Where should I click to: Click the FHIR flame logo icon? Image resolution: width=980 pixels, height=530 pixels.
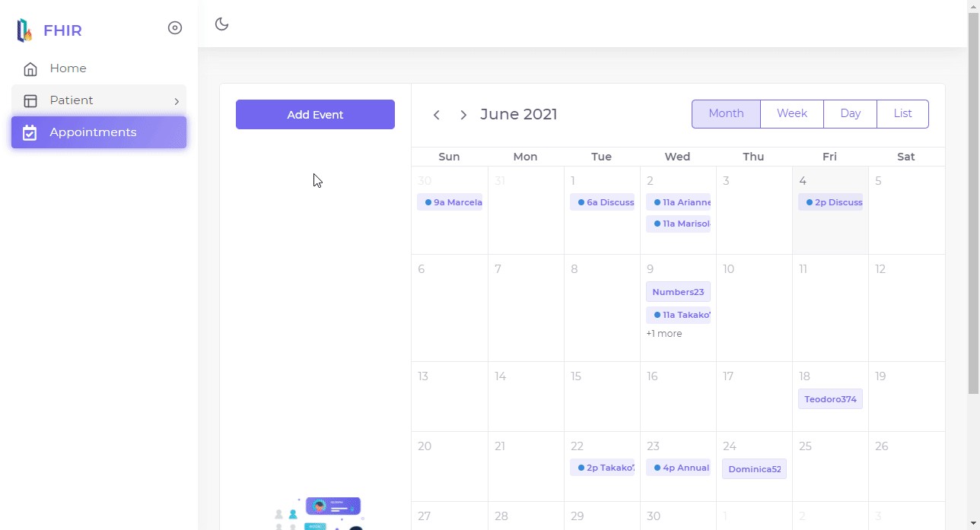(25, 30)
